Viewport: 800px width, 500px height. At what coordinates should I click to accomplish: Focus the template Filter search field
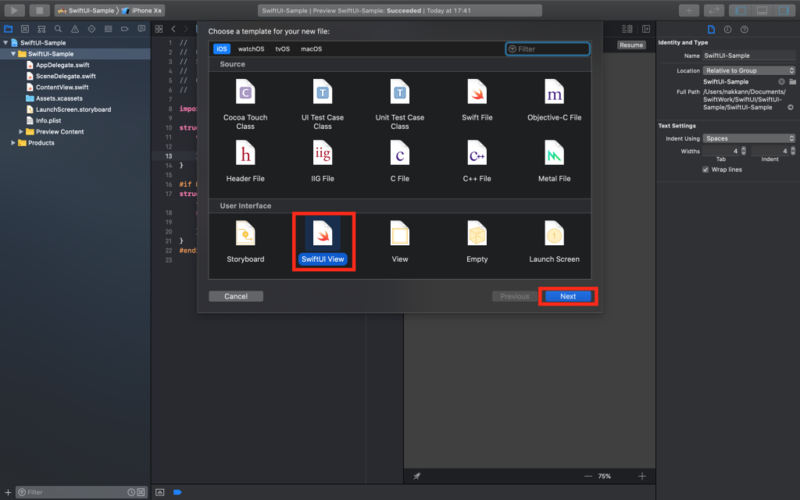547,49
